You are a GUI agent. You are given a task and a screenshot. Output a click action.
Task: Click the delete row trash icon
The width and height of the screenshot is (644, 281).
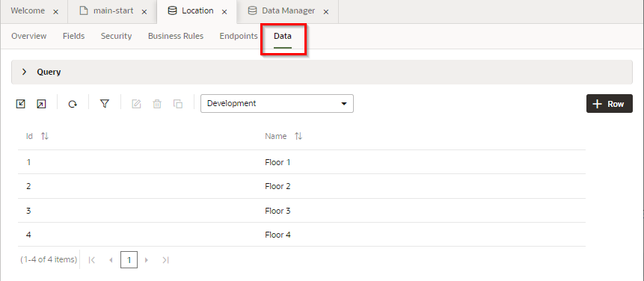click(x=157, y=104)
